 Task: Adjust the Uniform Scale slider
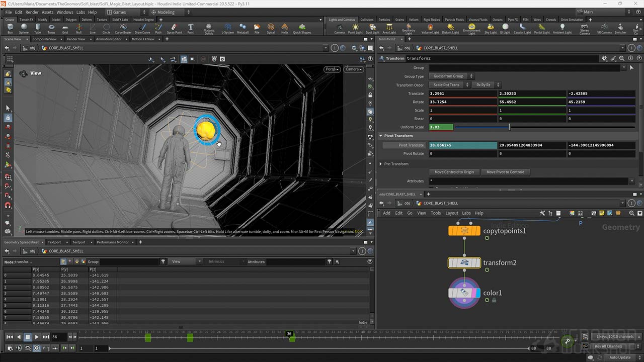[x=510, y=127]
